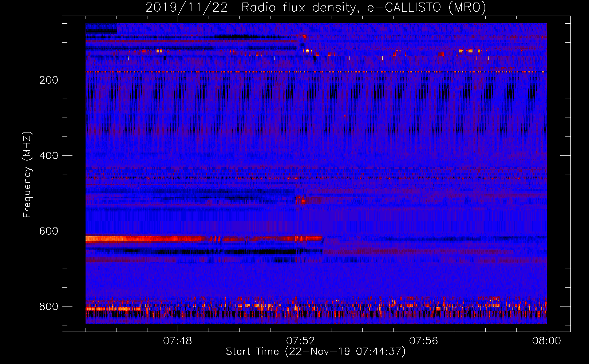This screenshot has width=589, height=364.
Task: Click the plot title 'Radio flux density, e-CALLISTO (MRO)'
Action: tap(363, 7)
